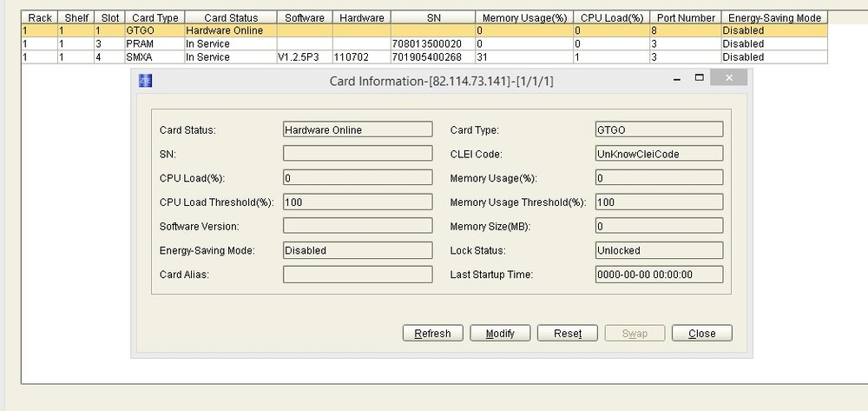
Task: Click the Card Alias input field
Action: pyautogui.click(x=358, y=275)
